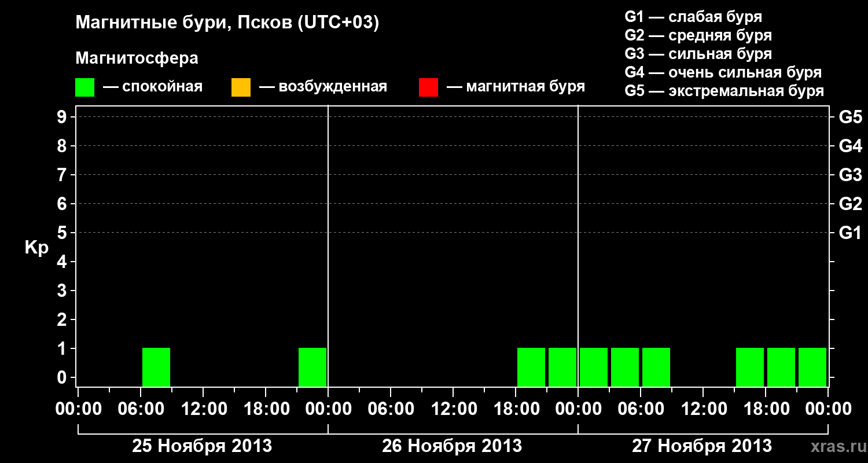Click the G5 level label on right axis
868x463 pixels.
(x=851, y=117)
